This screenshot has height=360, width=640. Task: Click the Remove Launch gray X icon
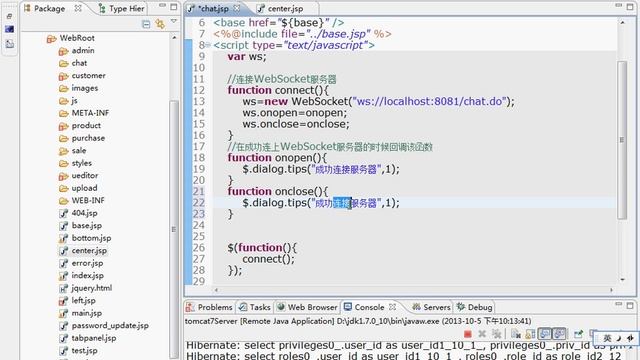pyautogui.click(x=482, y=334)
